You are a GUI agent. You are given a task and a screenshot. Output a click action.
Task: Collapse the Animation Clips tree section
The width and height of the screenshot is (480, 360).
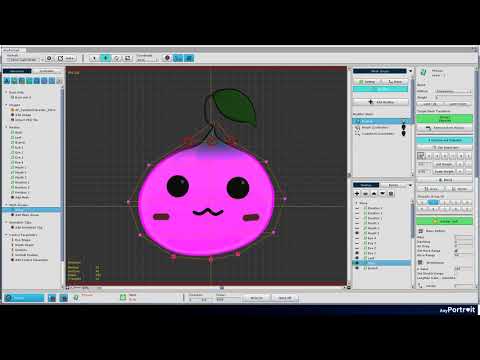6,222
